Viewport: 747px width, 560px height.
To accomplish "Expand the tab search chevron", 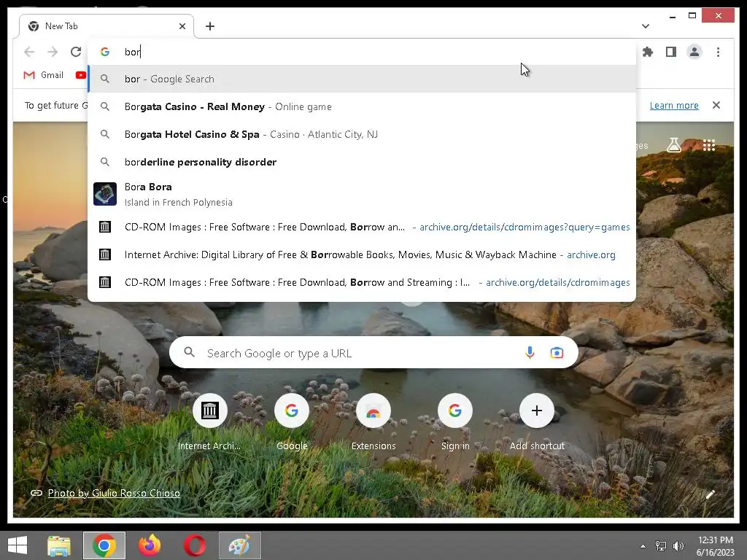I will (645, 26).
